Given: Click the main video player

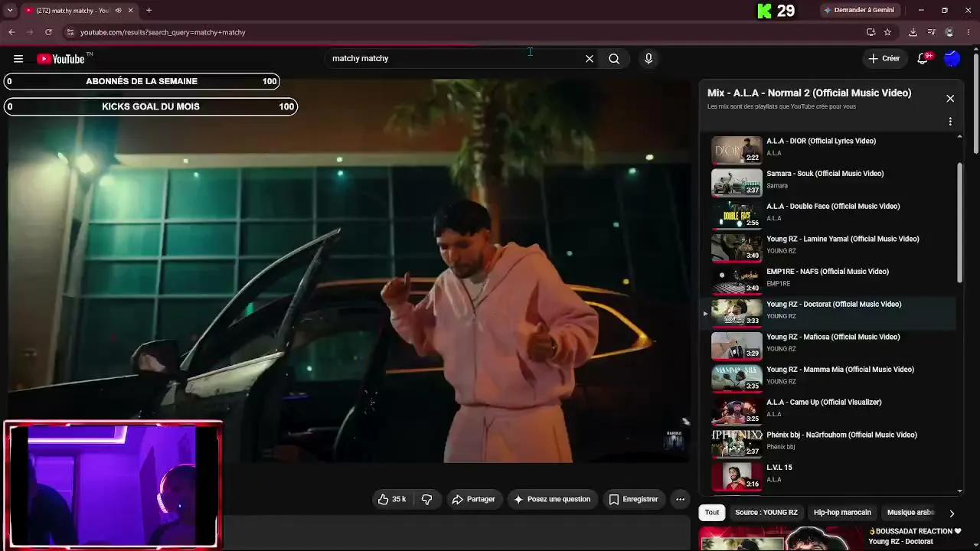Looking at the screenshot, I should (349, 271).
